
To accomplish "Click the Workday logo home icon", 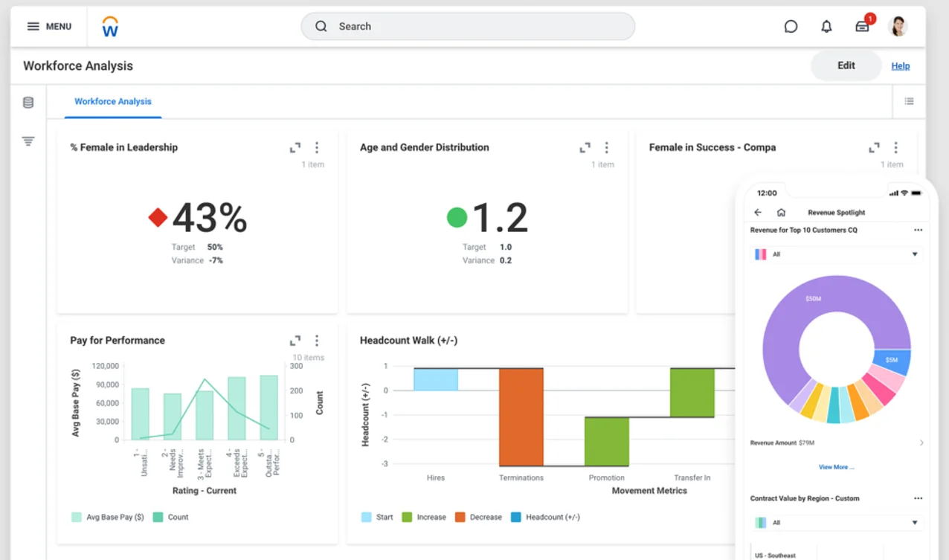I will (x=110, y=27).
